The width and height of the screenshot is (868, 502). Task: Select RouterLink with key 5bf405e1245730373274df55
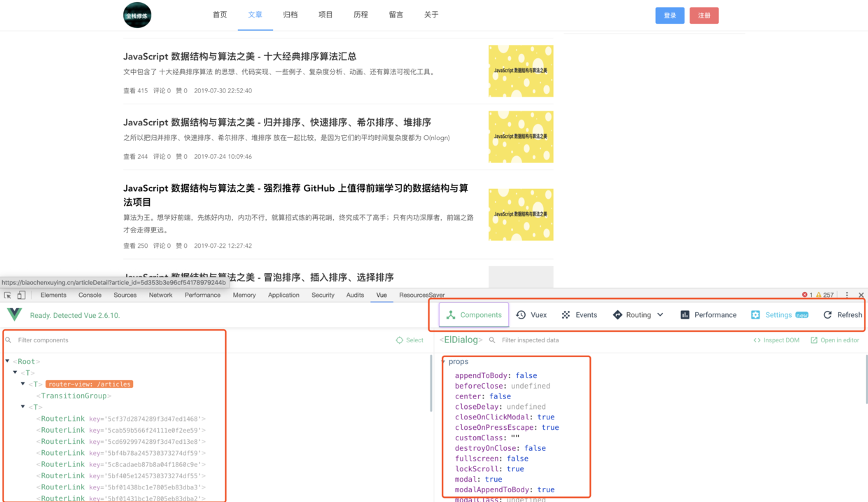[x=121, y=475]
